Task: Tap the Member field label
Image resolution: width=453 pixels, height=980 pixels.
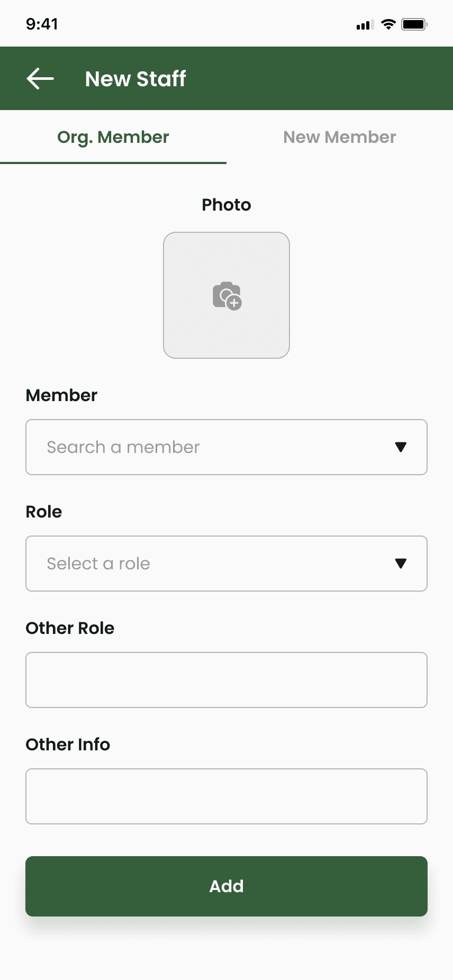Action: [61, 395]
